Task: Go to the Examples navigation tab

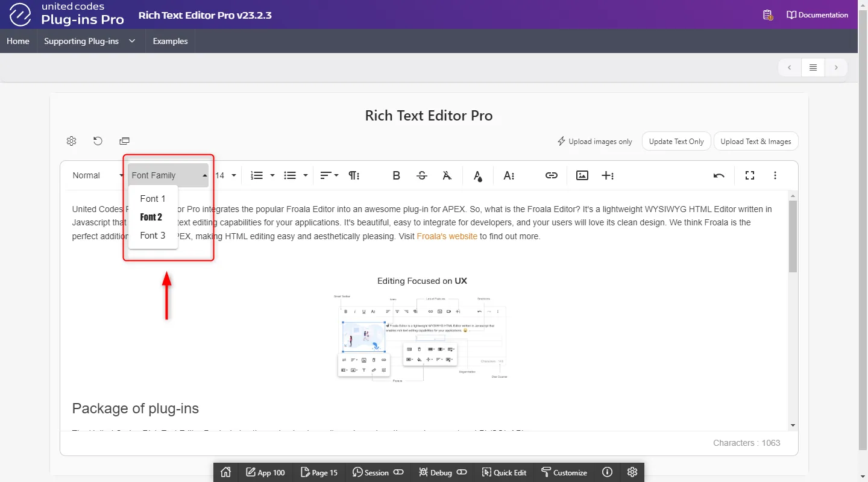Action: [x=170, y=41]
